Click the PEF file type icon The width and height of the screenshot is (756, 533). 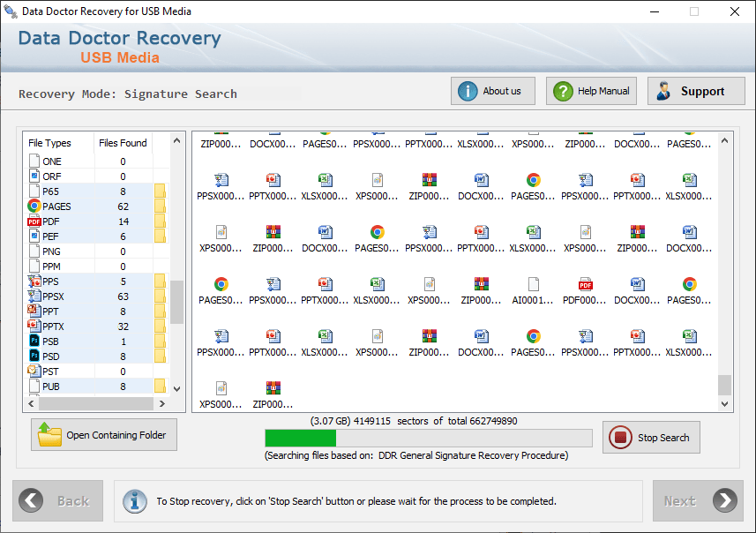point(34,236)
